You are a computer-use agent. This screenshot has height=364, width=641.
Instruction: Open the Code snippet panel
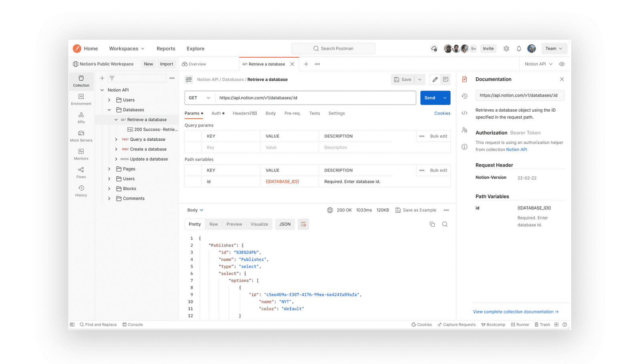464,113
